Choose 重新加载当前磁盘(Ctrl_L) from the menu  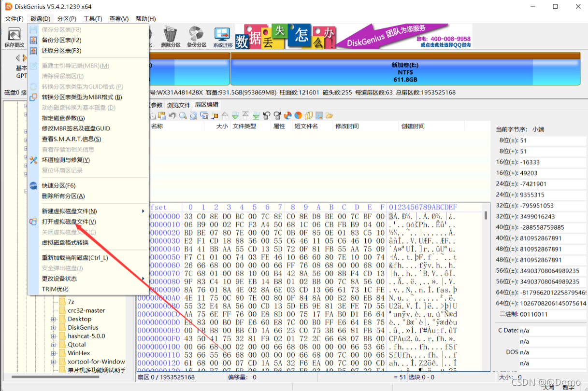pyautogui.click(x=75, y=258)
